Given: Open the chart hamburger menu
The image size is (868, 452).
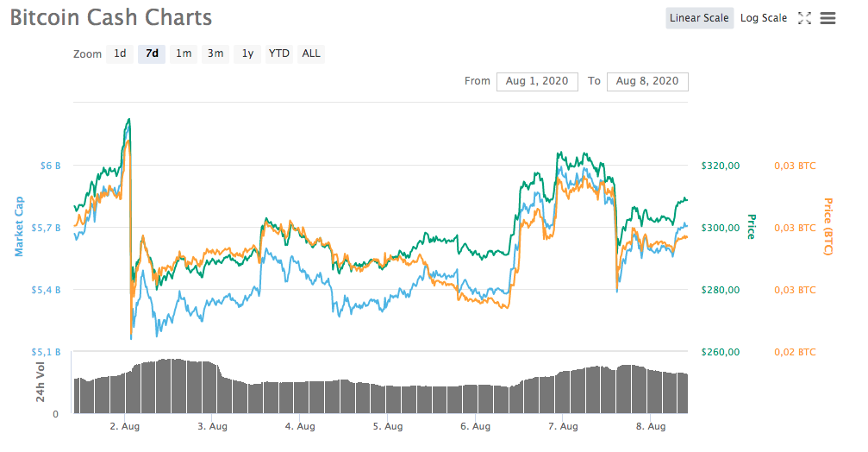Looking at the screenshot, I should click(x=827, y=18).
